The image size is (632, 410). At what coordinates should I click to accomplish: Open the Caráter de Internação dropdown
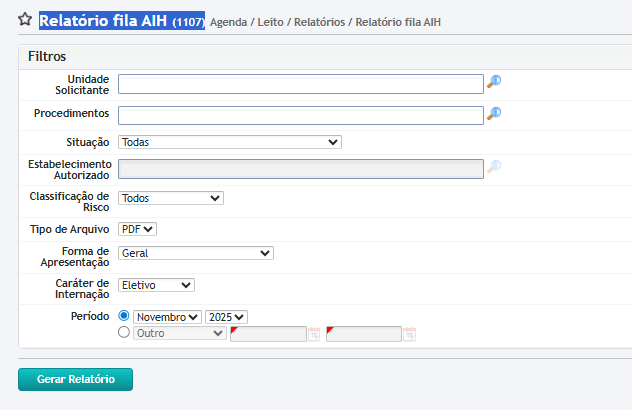(x=156, y=285)
